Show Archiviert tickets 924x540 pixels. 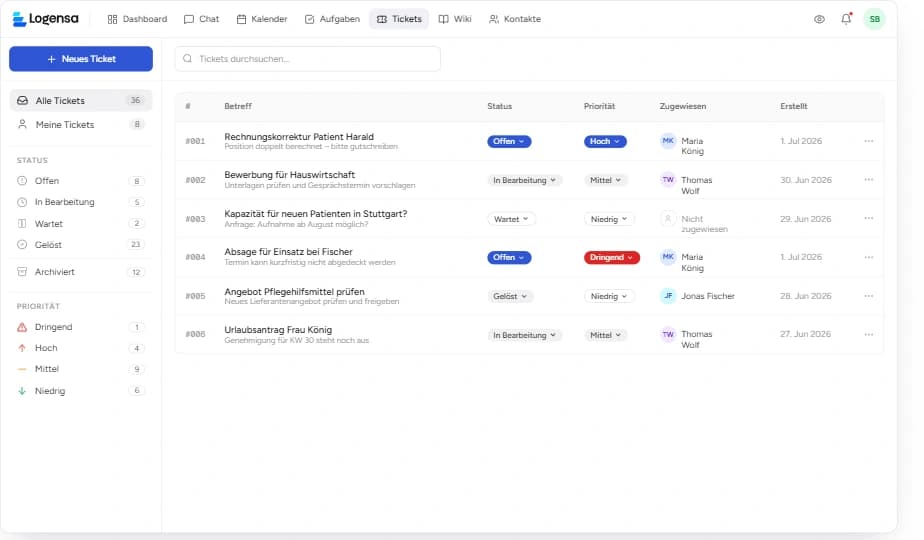pos(81,272)
